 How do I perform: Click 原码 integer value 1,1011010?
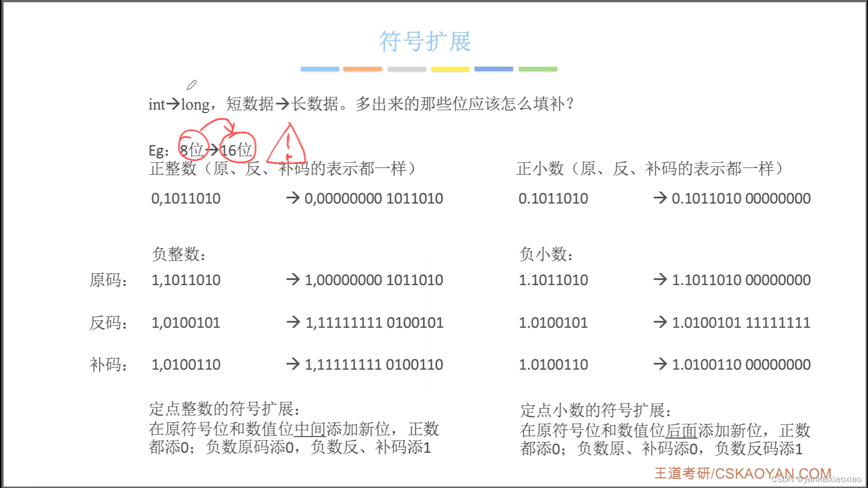tap(186, 280)
